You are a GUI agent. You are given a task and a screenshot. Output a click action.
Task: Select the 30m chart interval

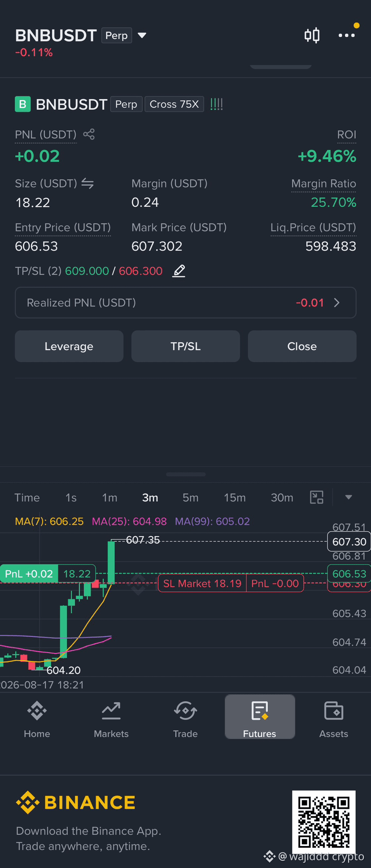click(x=282, y=498)
